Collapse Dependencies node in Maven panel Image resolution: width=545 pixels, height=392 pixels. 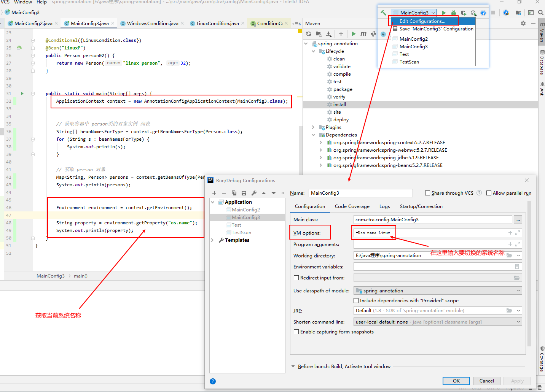point(313,135)
